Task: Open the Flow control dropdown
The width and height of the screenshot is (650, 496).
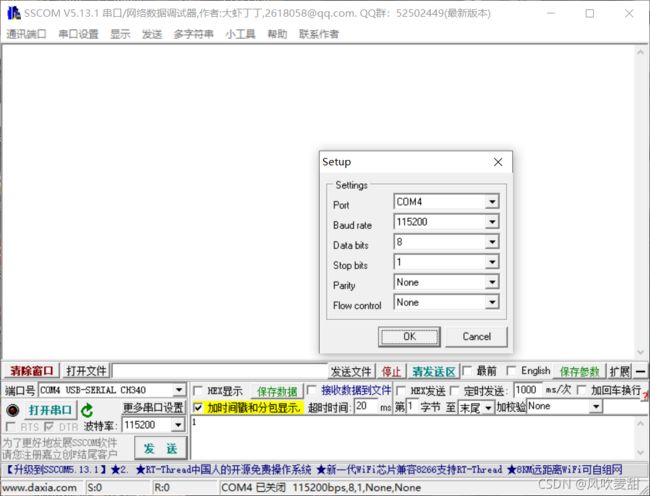Action: (x=492, y=302)
